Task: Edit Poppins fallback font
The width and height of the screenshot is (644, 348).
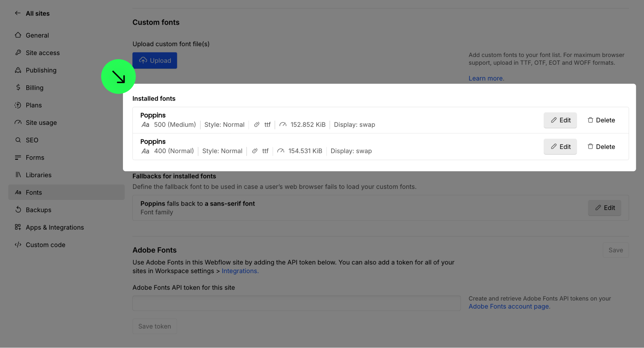Action: pyautogui.click(x=604, y=208)
